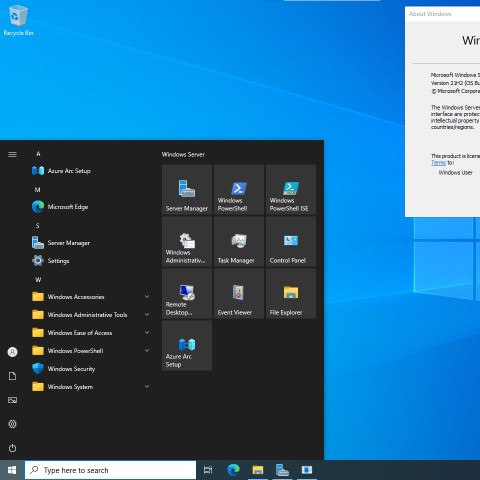Click the Windows Start button

point(12,470)
